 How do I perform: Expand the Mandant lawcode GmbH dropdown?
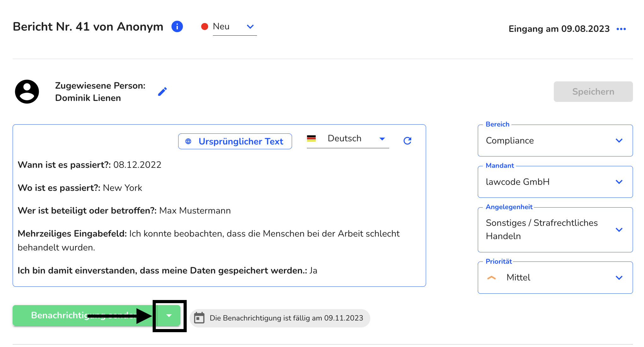tap(555, 182)
